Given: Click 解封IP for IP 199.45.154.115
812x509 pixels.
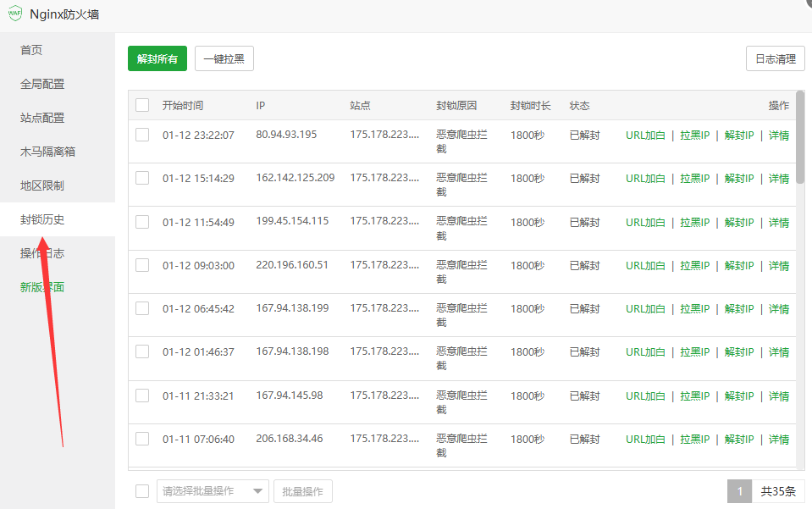Looking at the screenshot, I should tap(739, 223).
